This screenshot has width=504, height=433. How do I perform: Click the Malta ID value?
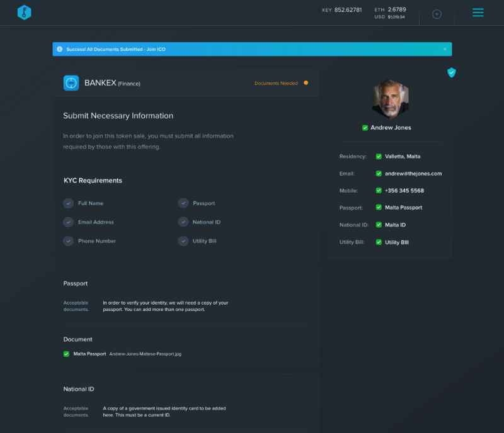tap(396, 225)
